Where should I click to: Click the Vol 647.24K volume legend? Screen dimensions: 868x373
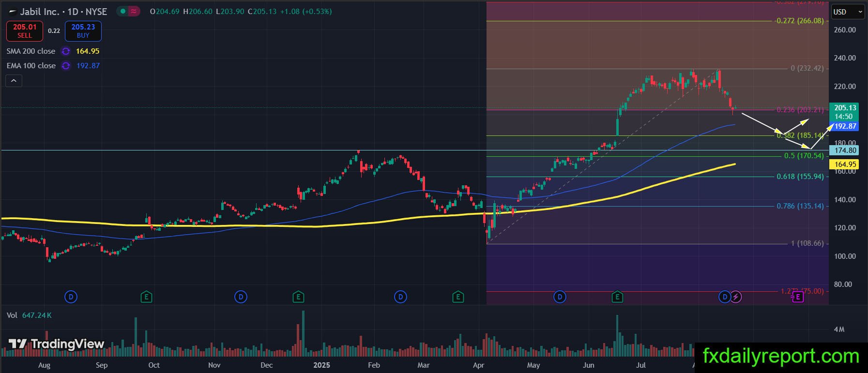[29, 315]
